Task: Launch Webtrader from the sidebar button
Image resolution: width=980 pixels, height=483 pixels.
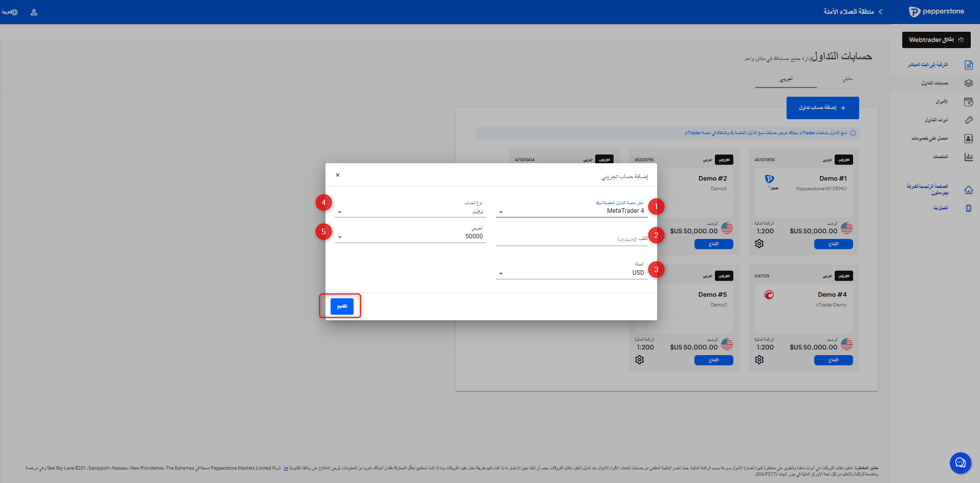Action: (x=936, y=40)
